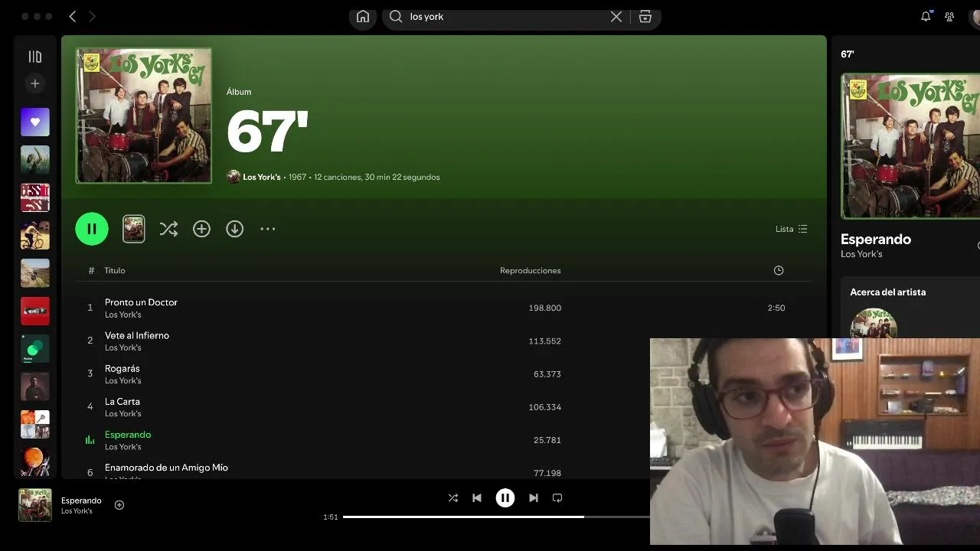Click bottom bar album thumbnail
Image resolution: width=980 pixels, height=551 pixels.
click(35, 505)
